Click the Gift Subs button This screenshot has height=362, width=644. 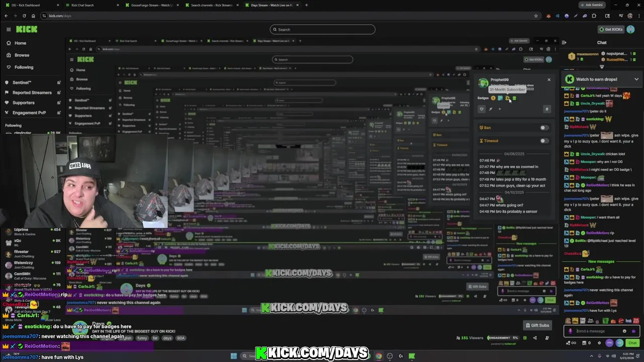coord(537,325)
